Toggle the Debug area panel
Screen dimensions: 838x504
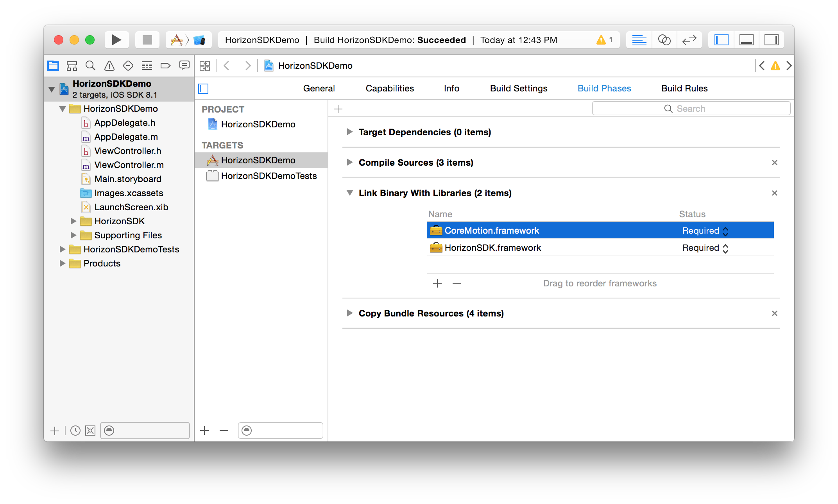(x=746, y=40)
